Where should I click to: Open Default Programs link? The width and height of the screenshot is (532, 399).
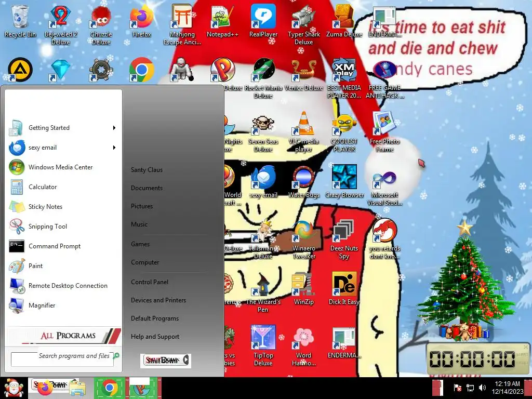coord(155,318)
